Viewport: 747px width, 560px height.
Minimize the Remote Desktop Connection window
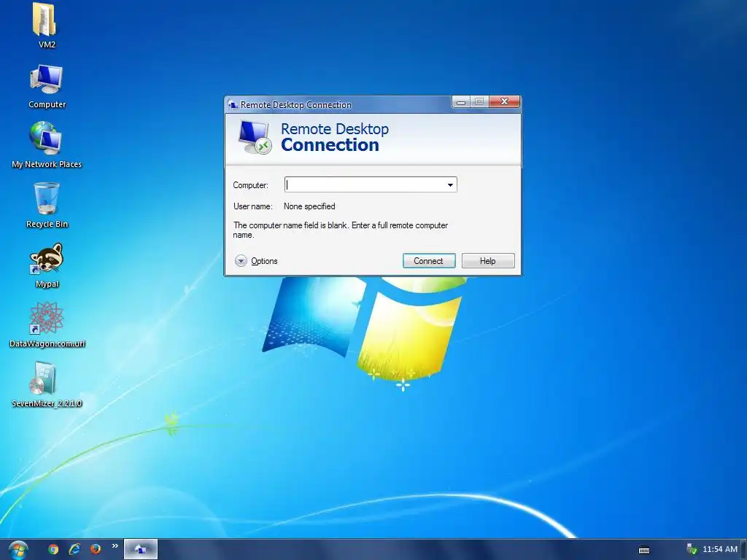[x=461, y=102]
